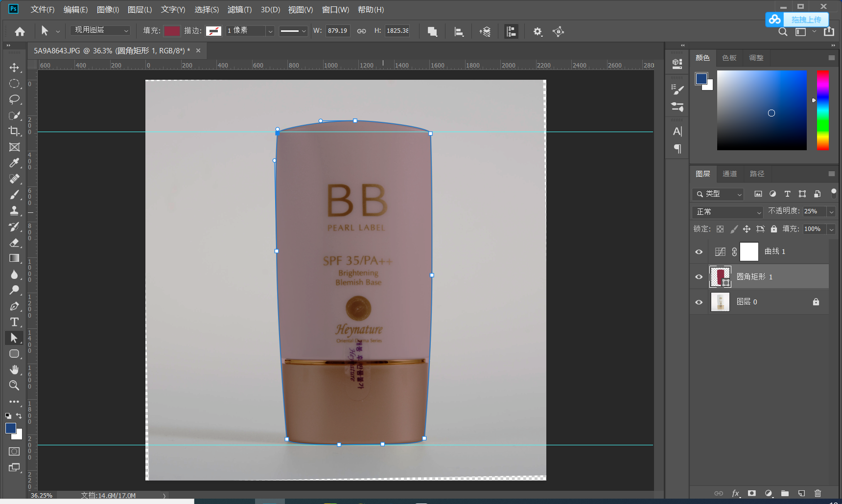Select the Frame tool
Viewport: 842px width, 504px height.
click(x=14, y=147)
